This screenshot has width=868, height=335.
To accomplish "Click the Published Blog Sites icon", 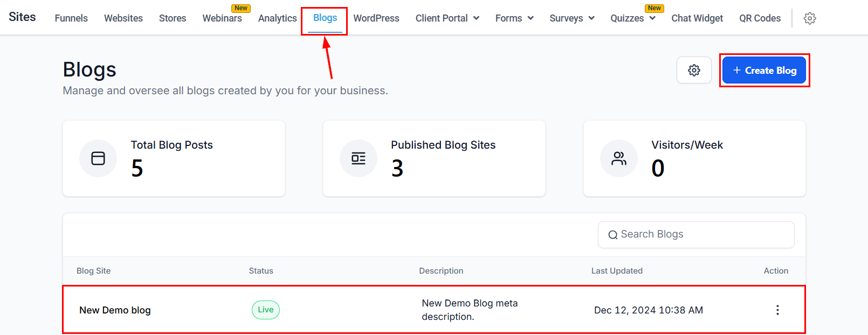I will [x=359, y=158].
